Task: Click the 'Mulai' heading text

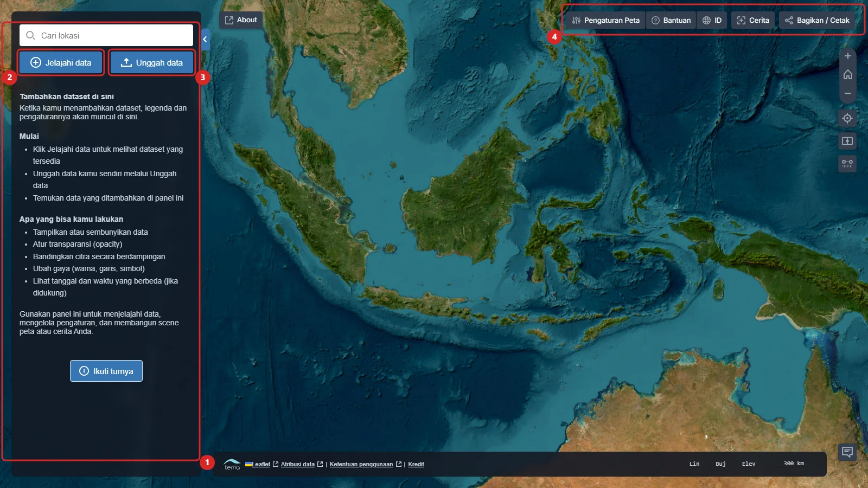Action: pyautogui.click(x=29, y=136)
